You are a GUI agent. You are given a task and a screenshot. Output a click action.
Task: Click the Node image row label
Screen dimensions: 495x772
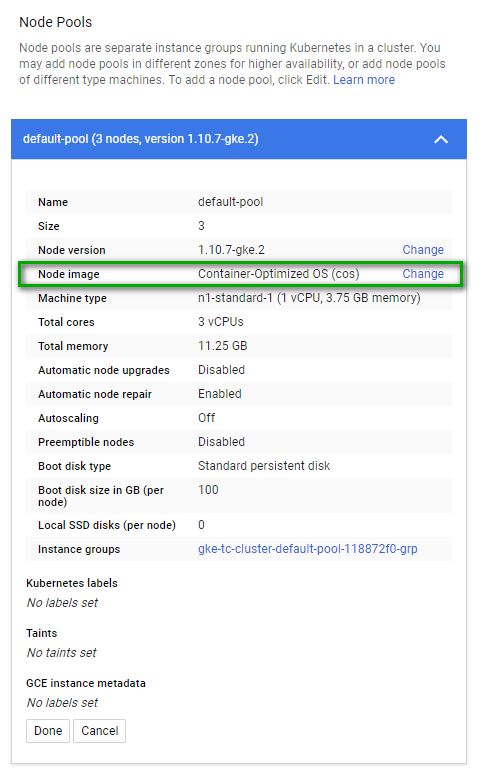tap(68, 274)
